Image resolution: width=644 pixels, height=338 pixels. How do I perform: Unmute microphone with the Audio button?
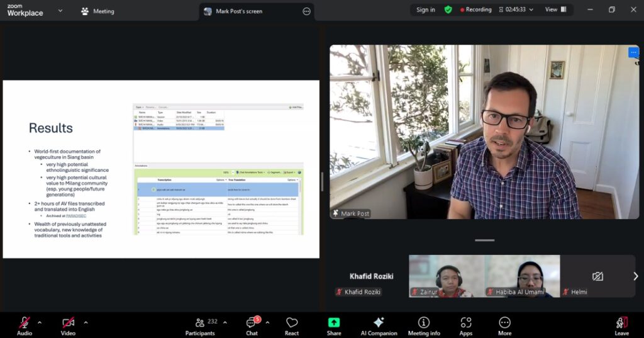coord(25,325)
